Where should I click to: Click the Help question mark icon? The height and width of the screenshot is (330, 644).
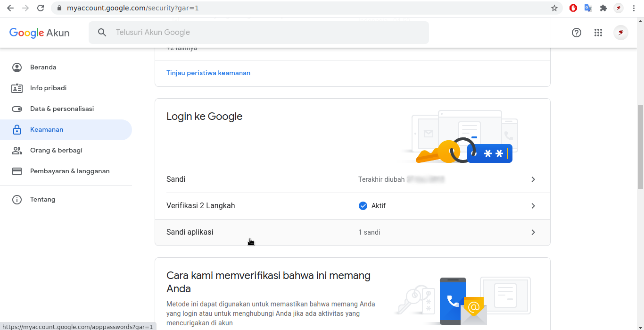coord(576,33)
